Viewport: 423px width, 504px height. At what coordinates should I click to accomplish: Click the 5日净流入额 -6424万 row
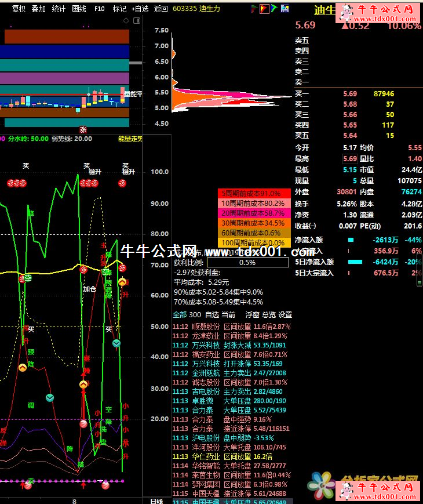358,262
